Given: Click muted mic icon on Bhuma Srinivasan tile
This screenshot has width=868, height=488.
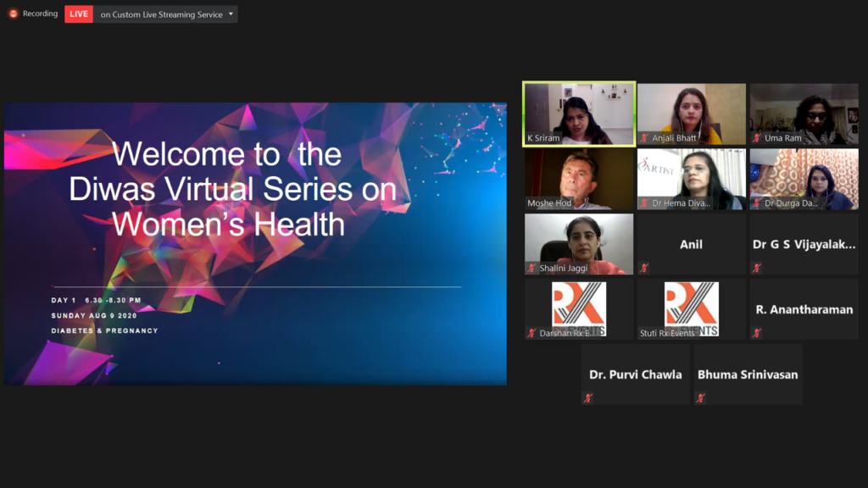Looking at the screenshot, I should click(x=701, y=398).
